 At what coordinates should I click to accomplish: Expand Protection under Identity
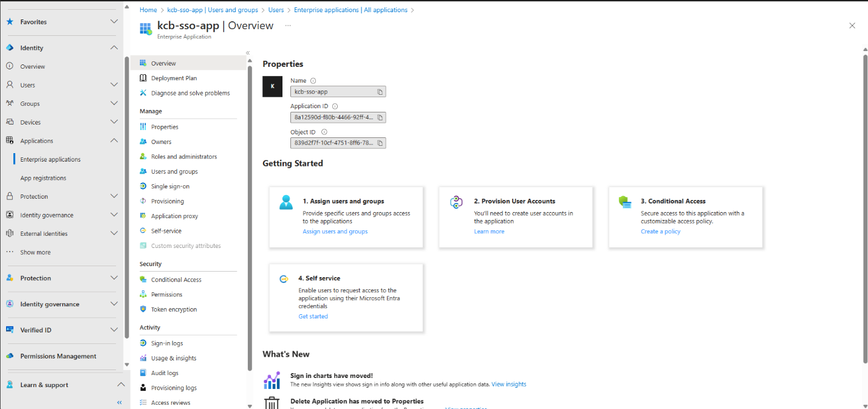[114, 196]
